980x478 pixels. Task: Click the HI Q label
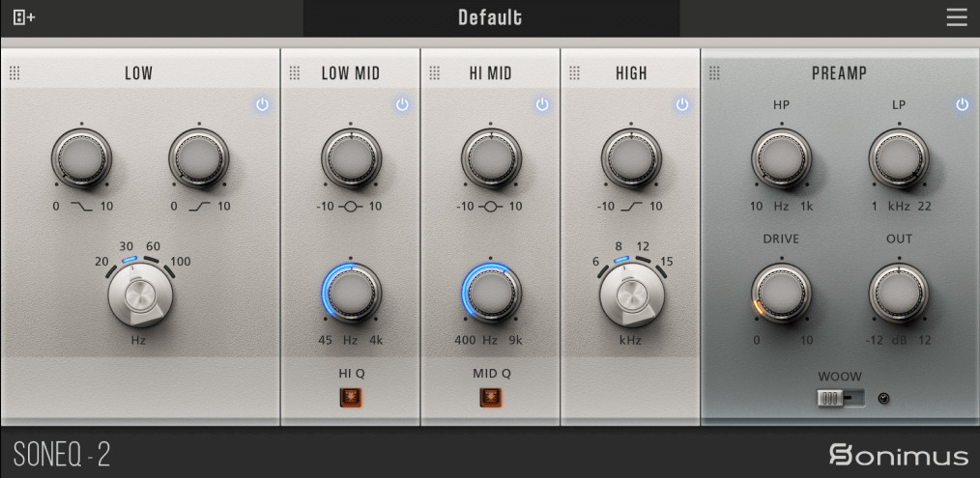click(x=351, y=374)
